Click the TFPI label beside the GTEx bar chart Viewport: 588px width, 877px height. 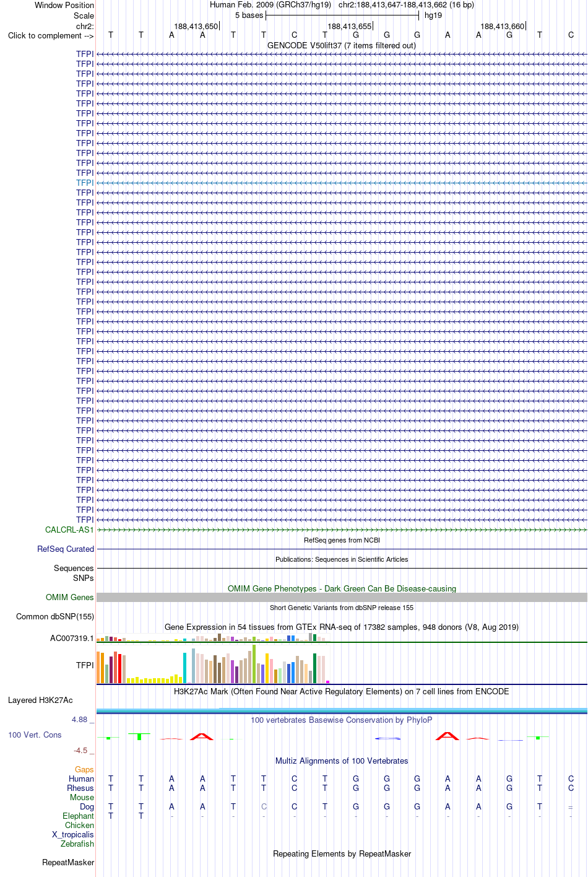(85, 665)
